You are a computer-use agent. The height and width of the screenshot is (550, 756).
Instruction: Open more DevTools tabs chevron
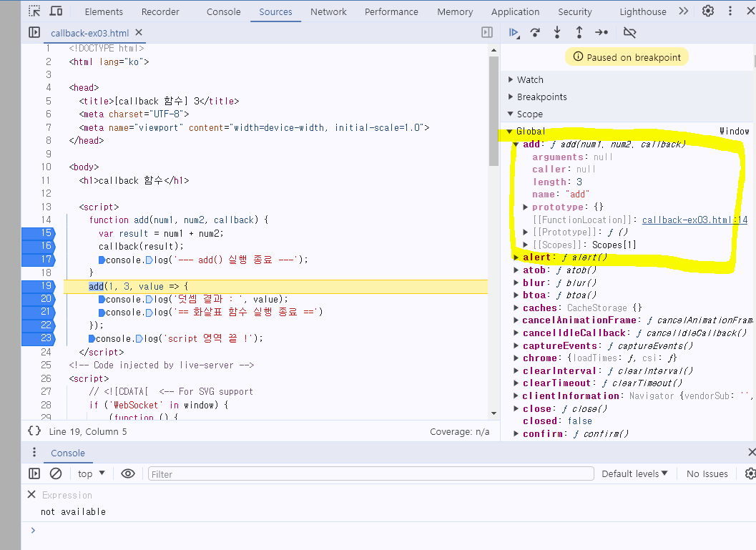tap(683, 11)
